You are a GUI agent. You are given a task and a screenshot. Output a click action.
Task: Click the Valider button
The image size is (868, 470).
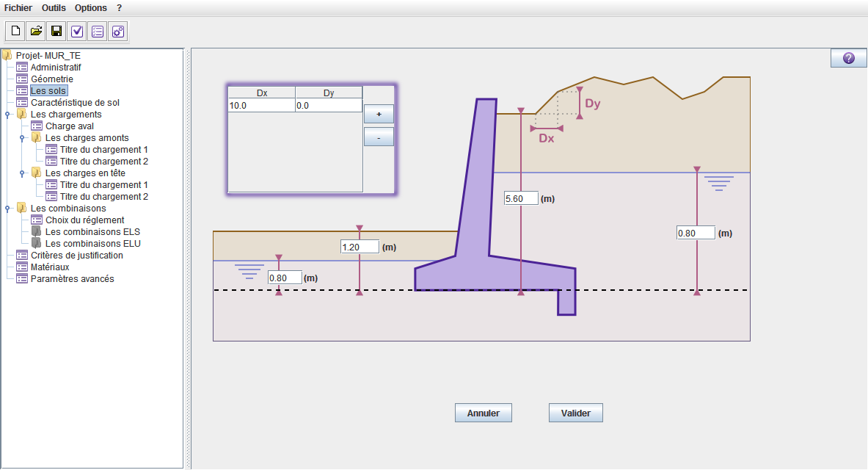(576, 413)
